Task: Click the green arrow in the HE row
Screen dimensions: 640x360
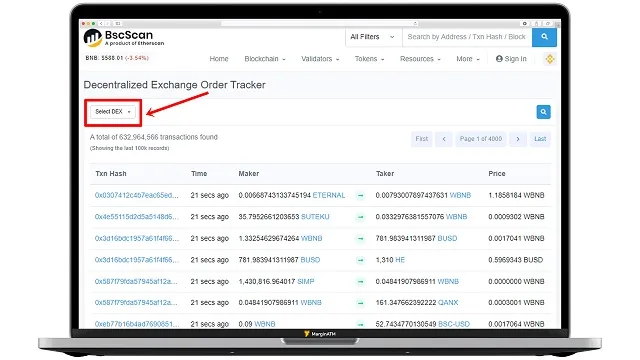Action: click(360, 260)
